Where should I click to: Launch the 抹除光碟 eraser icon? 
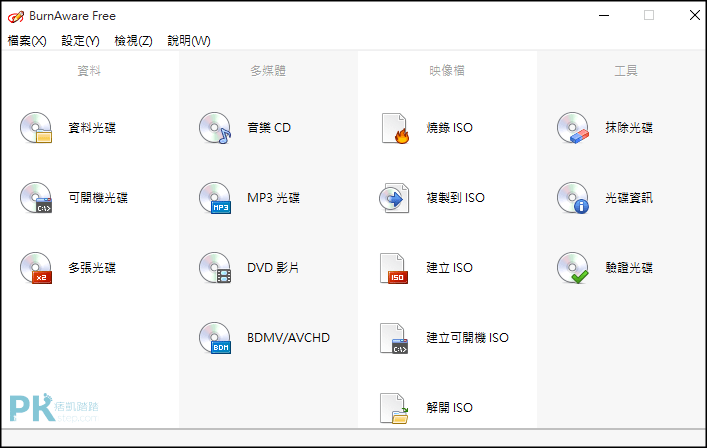pos(573,128)
